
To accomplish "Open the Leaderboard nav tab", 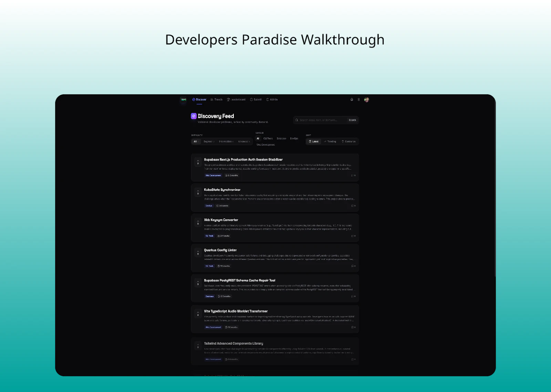I will coord(236,100).
